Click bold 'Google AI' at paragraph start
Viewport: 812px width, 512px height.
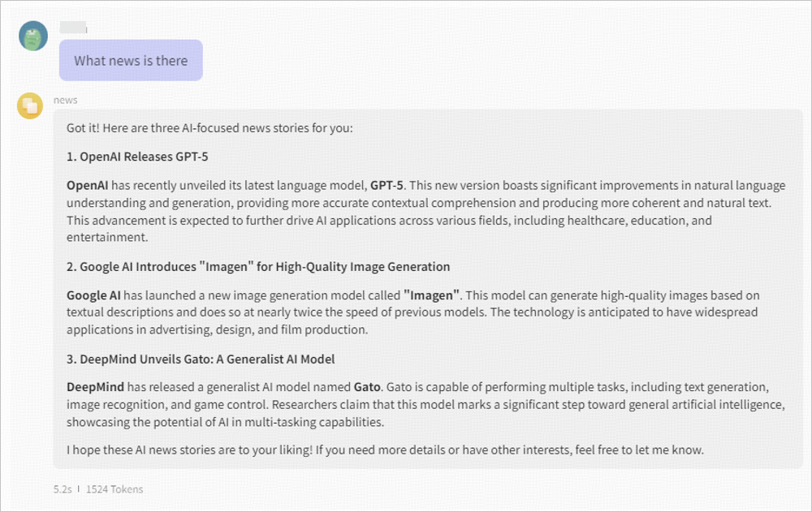(93, 295)
